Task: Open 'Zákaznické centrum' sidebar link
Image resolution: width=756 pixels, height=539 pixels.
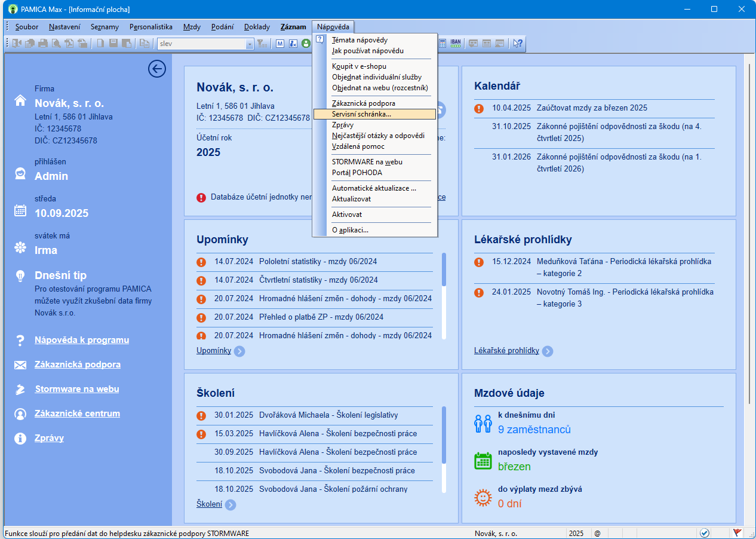Action: pyautogui.click(x=77, y=414)
